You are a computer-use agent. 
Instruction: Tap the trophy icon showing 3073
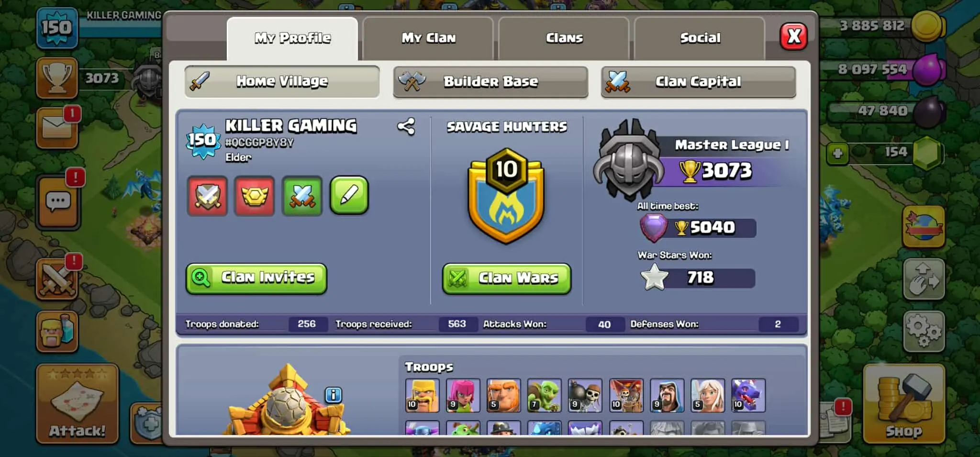[x=57, y=78]
